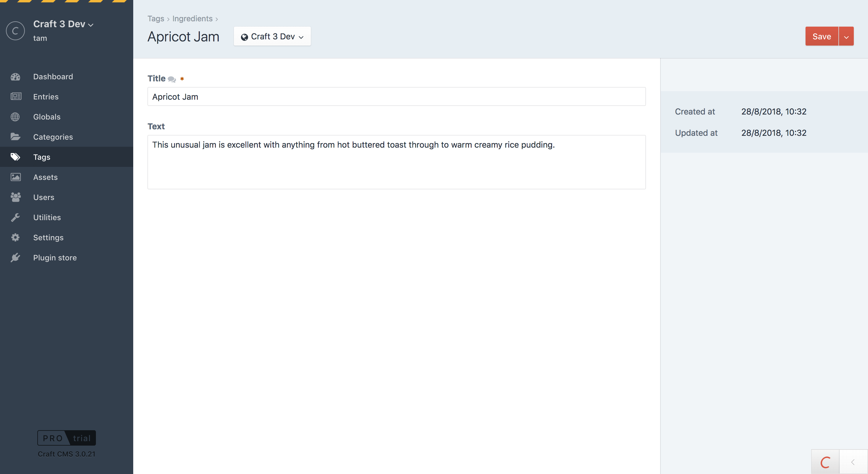Click the Dashboard gauge icon in sidebar

click(15, 77)
